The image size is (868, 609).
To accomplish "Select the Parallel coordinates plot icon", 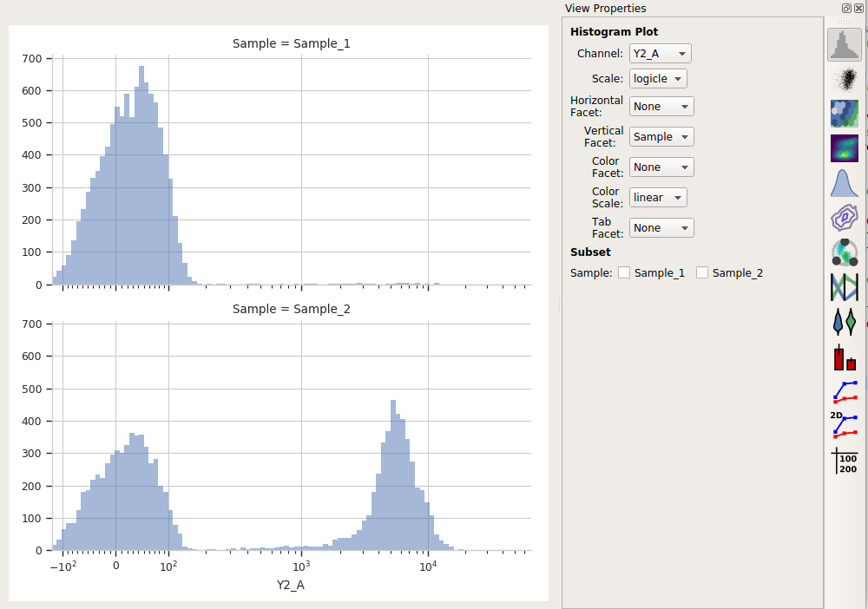I will point(845,287).
